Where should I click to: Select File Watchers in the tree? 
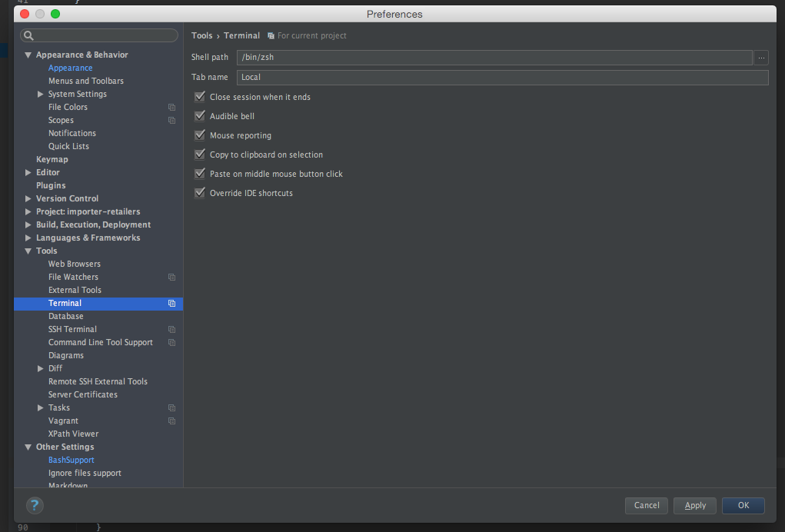pos(73,277)
